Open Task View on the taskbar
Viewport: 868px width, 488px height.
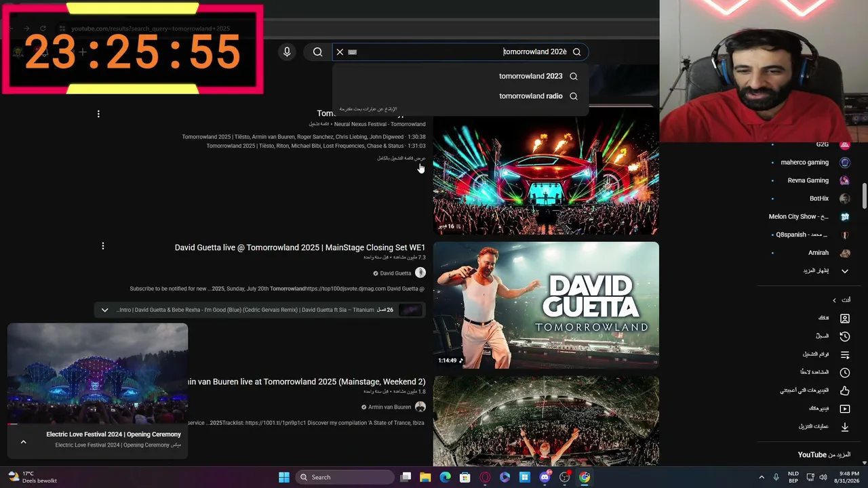tap(406, 477)
